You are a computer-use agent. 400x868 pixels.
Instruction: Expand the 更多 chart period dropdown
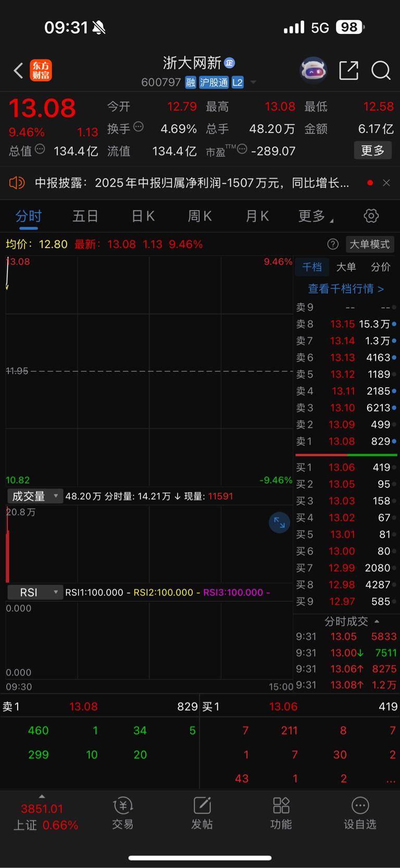click(316, 216)
